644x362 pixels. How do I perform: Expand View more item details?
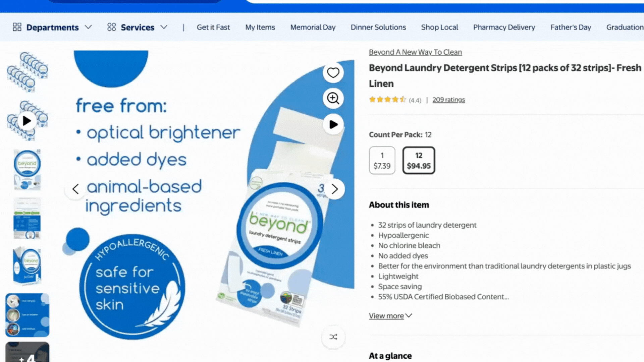[x=390, y=316]
